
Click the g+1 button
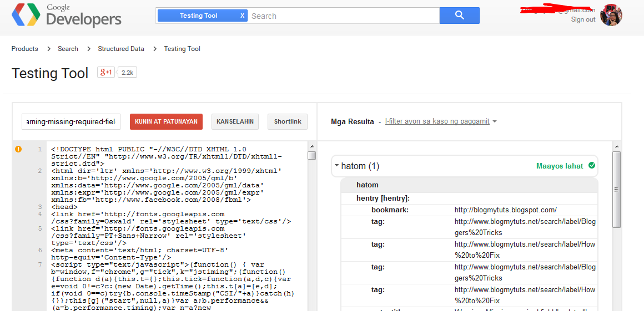(106, 72)
